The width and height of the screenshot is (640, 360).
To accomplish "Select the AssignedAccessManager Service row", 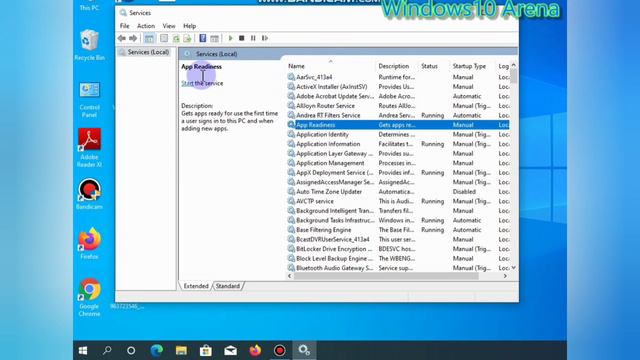I will click(x=398, y=182).
